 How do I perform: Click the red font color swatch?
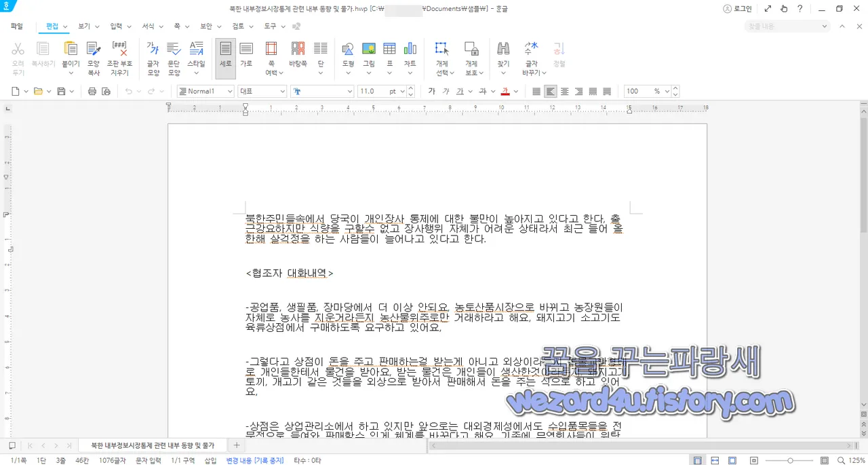[505, 91]
